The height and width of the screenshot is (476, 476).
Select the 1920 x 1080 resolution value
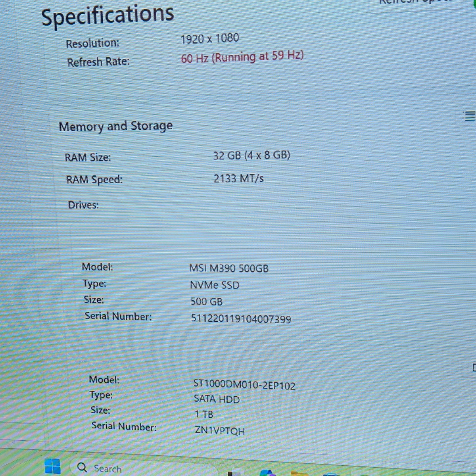(x=210, y=39)
